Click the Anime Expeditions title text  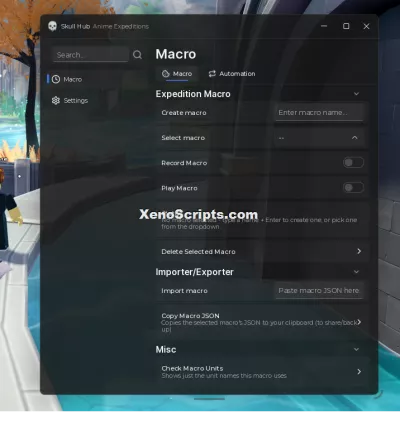coord(121,26)
